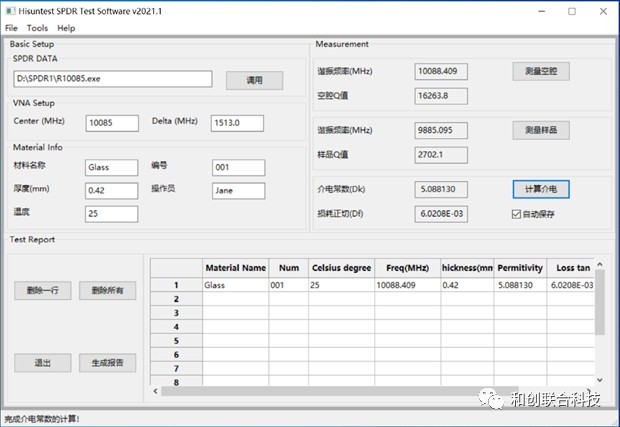Minimize the Hisuntest SPDR window
The height and width of the screenshot is (427, 620).
coord(542,11)
